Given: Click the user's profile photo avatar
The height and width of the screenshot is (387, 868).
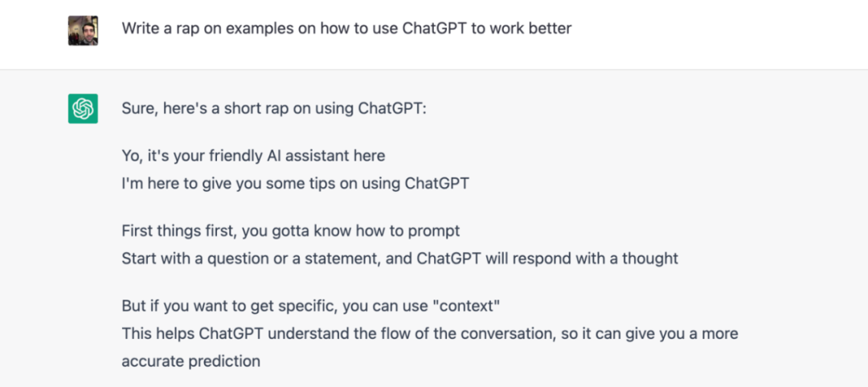Looking at the screenshot, I should coord(83,31).
